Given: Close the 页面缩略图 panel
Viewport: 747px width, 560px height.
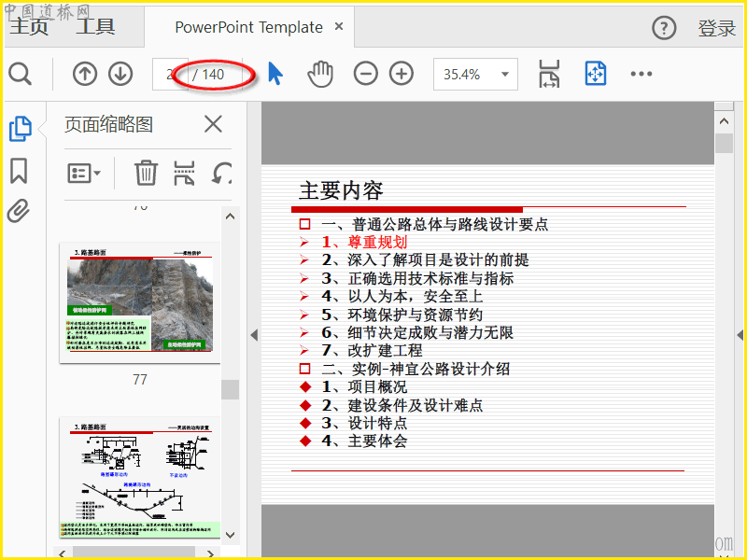Looking at the screenshot, I should (x=213, y=124).
